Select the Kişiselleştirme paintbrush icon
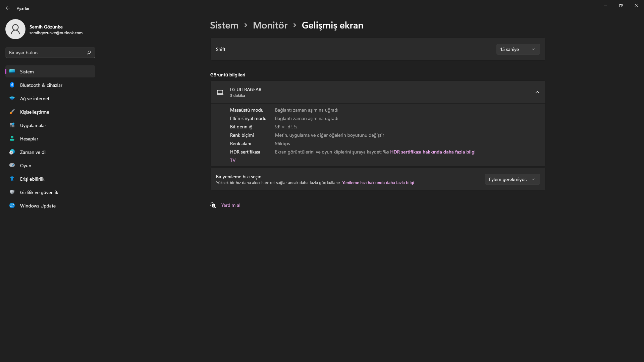 point(12,112)
